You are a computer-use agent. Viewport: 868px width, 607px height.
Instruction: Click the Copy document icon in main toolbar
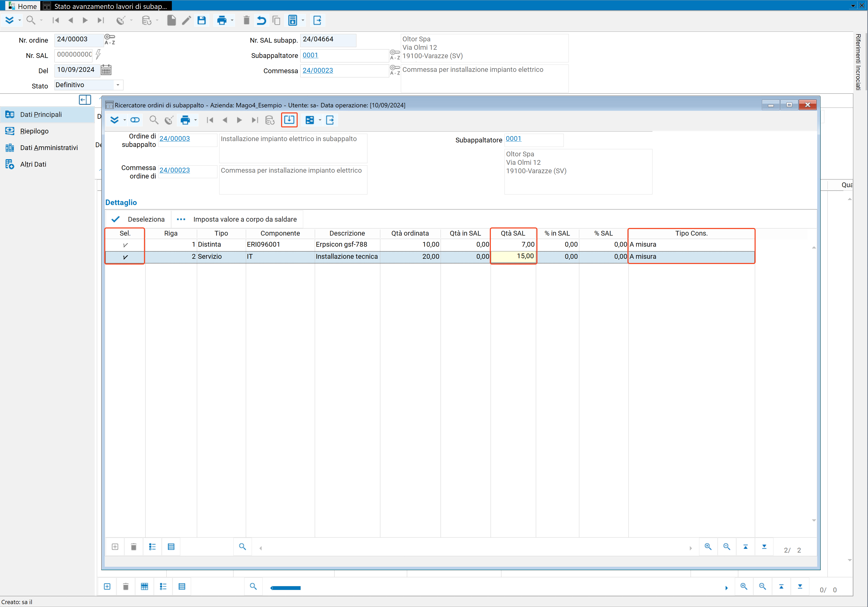tap(276, 21)
